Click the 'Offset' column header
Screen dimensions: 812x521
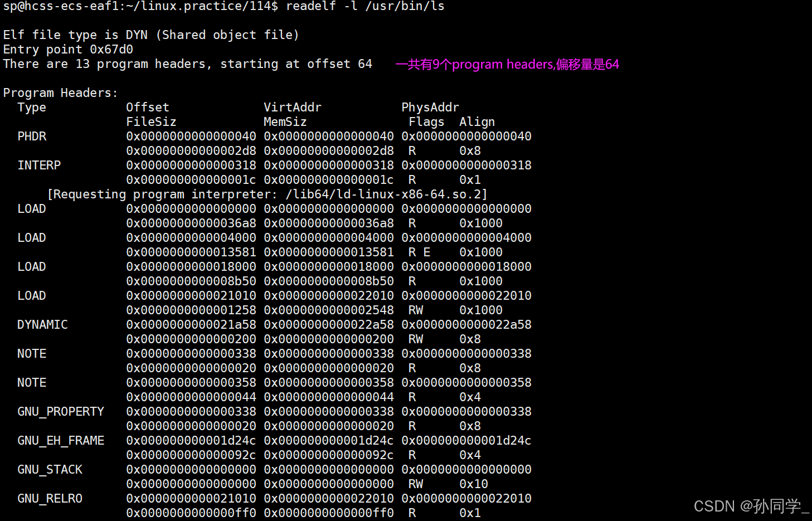click(148, 108)
